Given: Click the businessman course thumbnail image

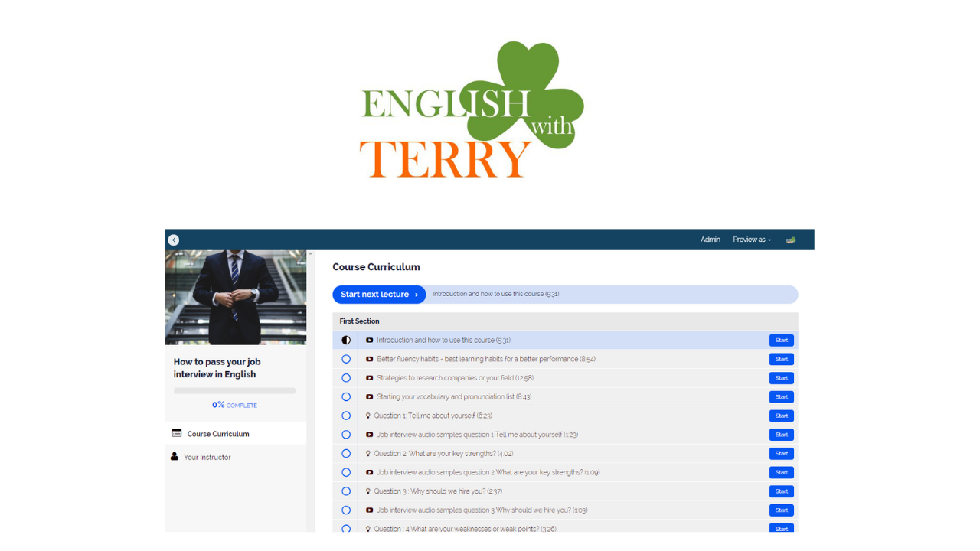Looking at the screenshot, I should pyautogui.click(x=236, y=297).
